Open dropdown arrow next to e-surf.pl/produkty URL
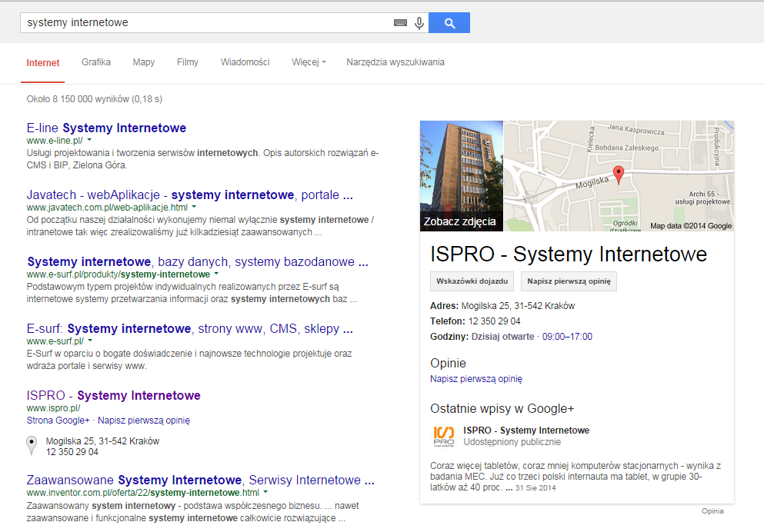This screenshot has width=764, height=532. click(216, 274)
